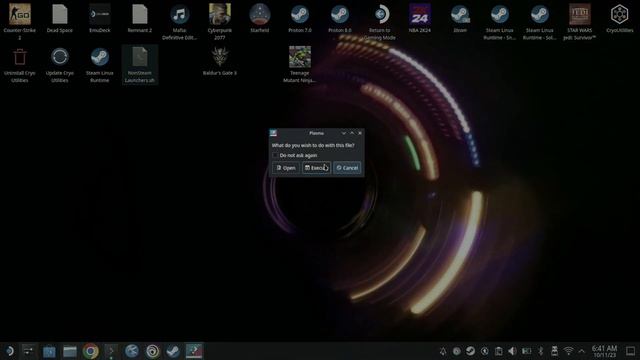The width and height of the screenshot is (640, 360).
Task: Close the Plasma dialog with X button
Action: click(x=360, y=133)
